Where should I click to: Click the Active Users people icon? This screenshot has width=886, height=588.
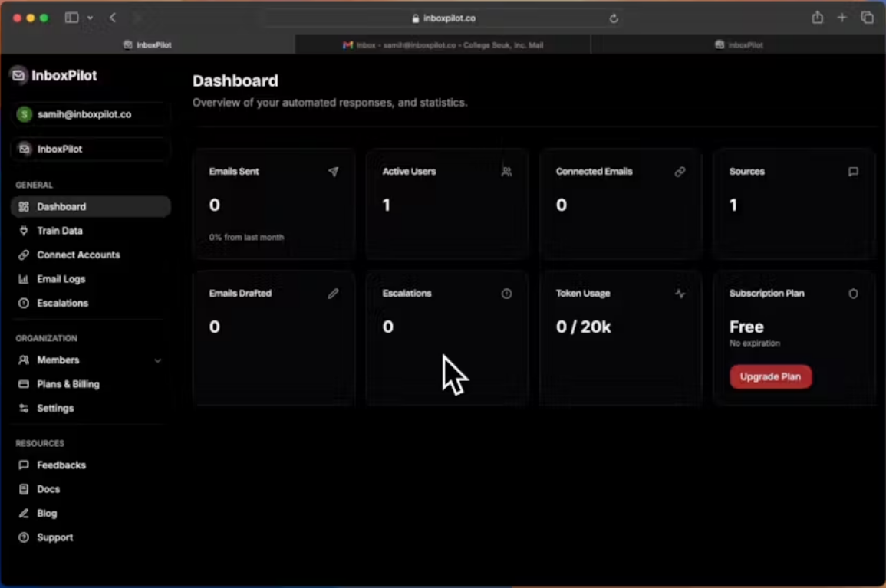coord(507,172)
